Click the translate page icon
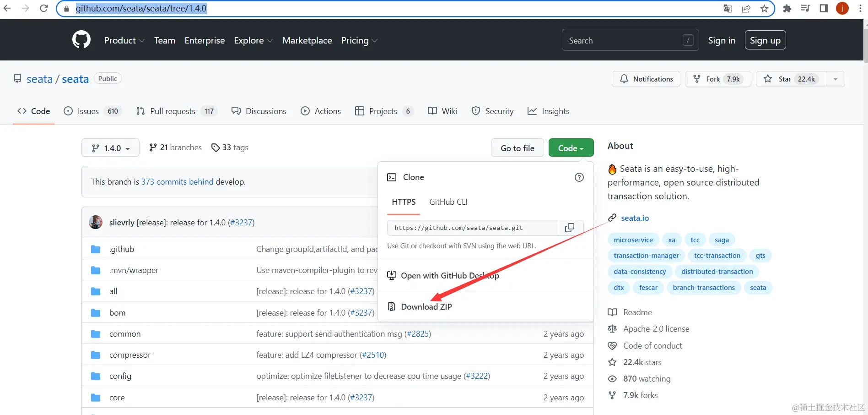This screenshot has height=415, width=868. tap(728, 8)
